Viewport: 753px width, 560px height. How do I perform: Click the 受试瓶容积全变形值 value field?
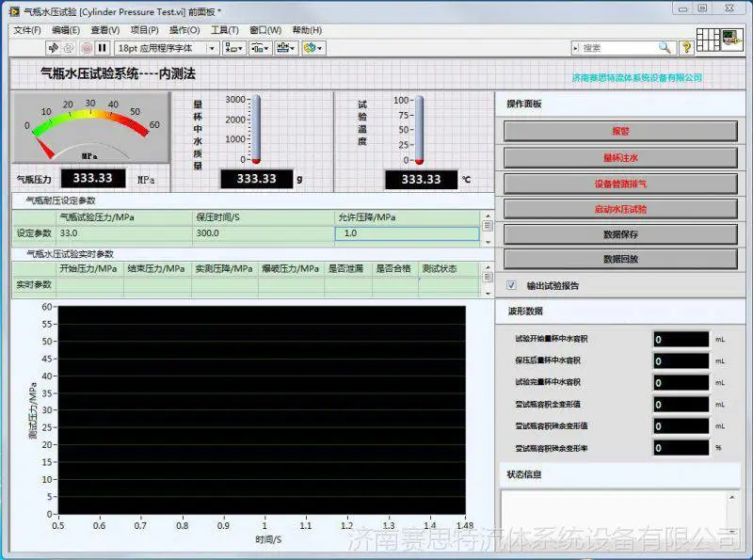681,405
